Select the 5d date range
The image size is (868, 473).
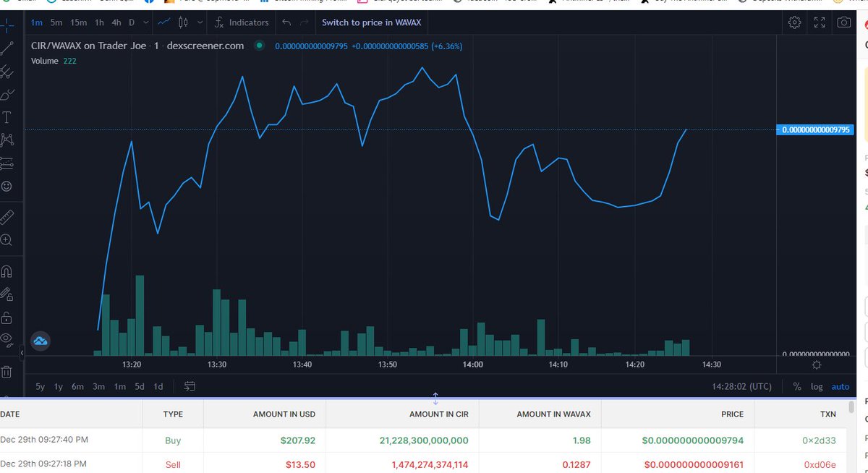pos(139,386)
